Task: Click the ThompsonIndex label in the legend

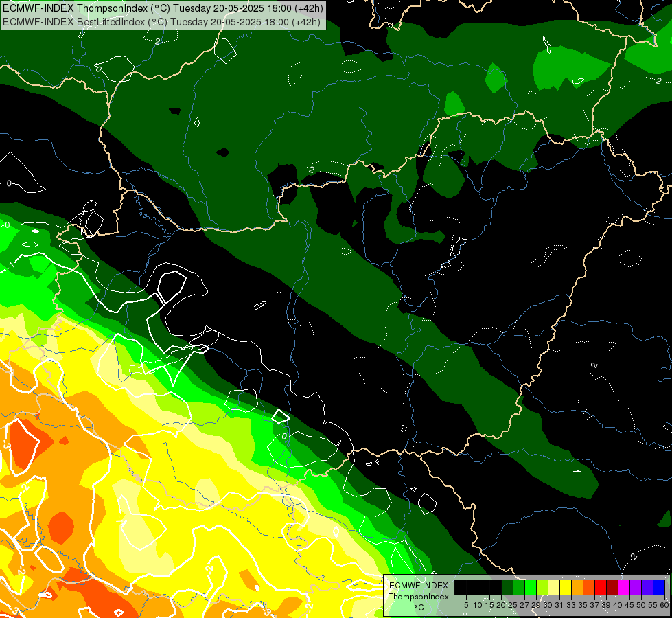Action: [x=419, y=597]
